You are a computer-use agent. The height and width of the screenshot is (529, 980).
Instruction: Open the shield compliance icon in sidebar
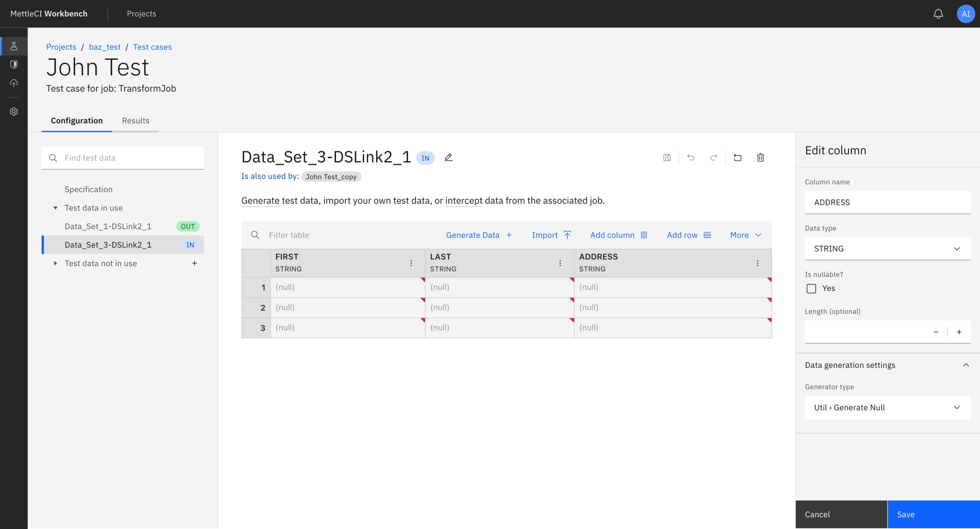click(x=14, y=64)
